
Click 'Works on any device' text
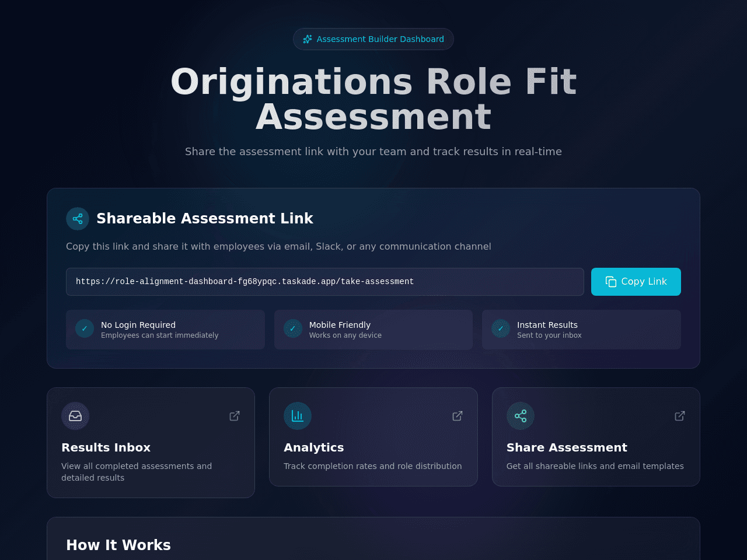click(x=345, y=335)
